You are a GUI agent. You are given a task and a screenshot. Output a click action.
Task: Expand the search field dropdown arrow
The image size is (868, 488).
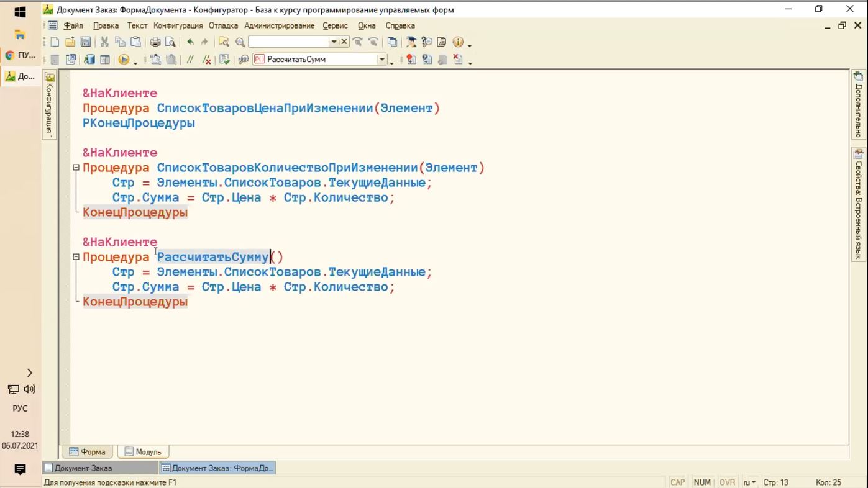click(334, 42)
